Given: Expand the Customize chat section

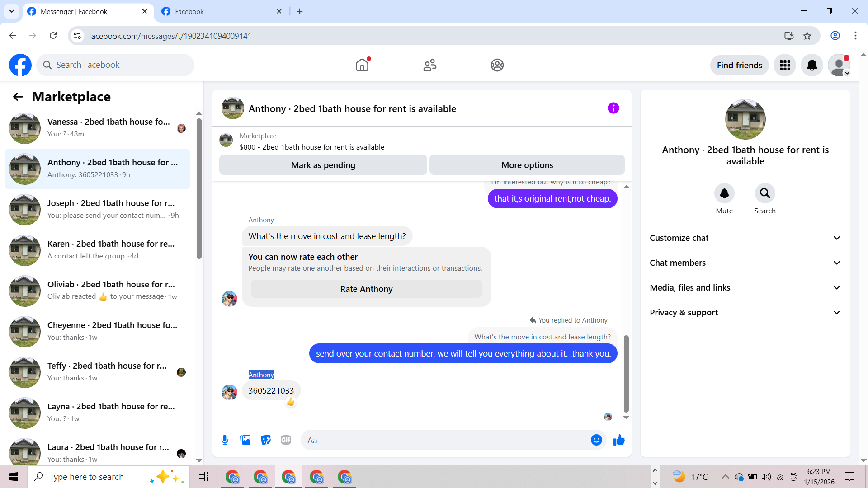Looking at the screenshot, I should [745, 238].
